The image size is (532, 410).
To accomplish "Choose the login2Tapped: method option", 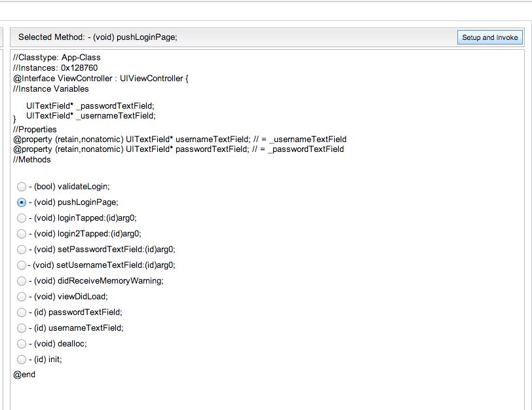I will pyautogui.click(x=22, y=234).
